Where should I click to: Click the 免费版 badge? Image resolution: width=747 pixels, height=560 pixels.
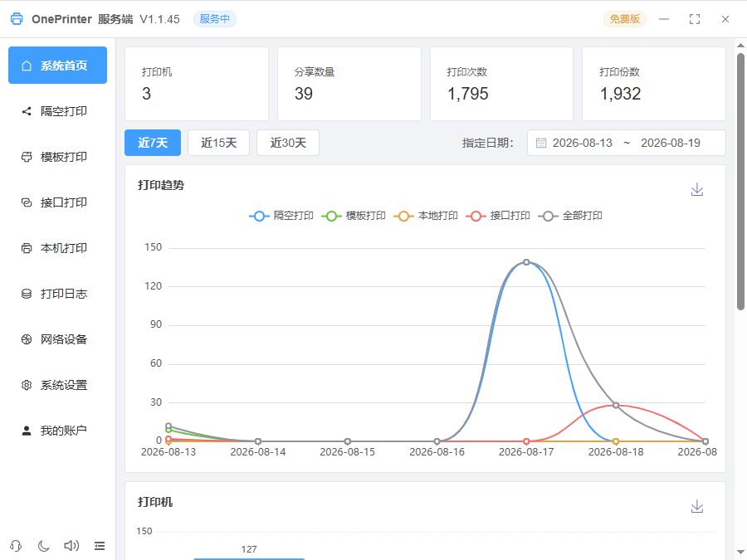pyautogui.click(x=624, y=19)
